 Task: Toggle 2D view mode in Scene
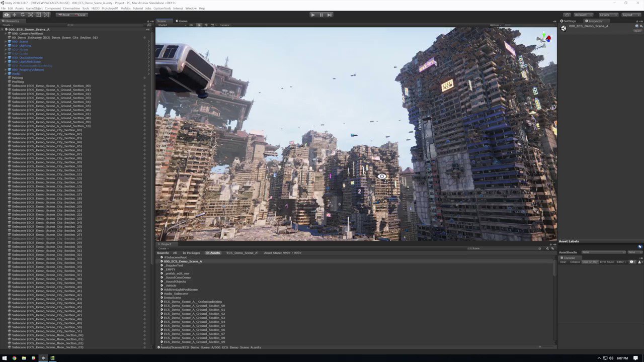coord(191,25)
